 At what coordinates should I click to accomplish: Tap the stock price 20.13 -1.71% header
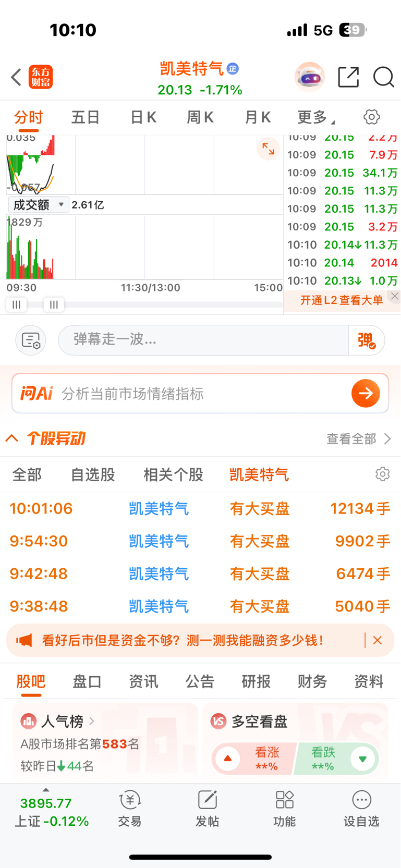[x=200, y=90]
